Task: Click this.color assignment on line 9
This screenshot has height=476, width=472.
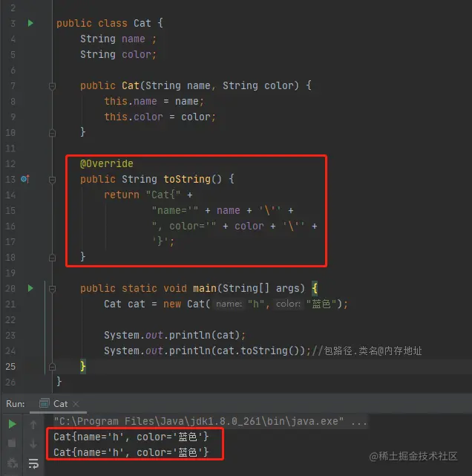Action: (160, 117)
